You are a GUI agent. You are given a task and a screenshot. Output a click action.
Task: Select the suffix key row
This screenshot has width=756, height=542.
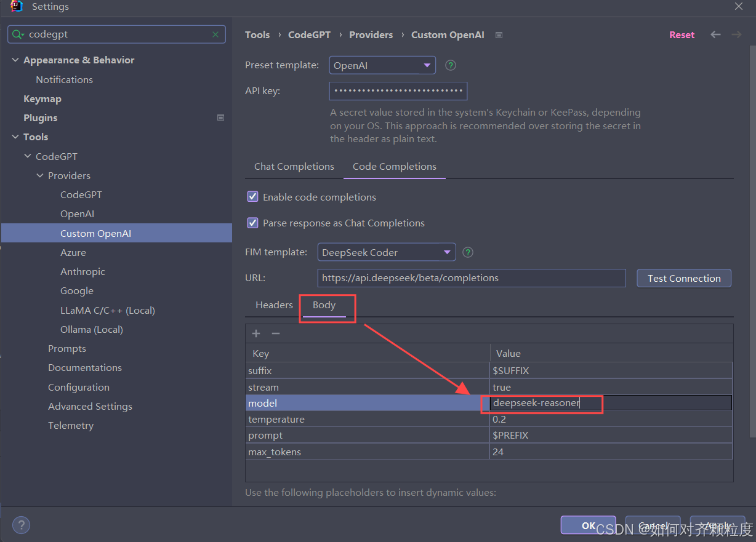[368, 370]
